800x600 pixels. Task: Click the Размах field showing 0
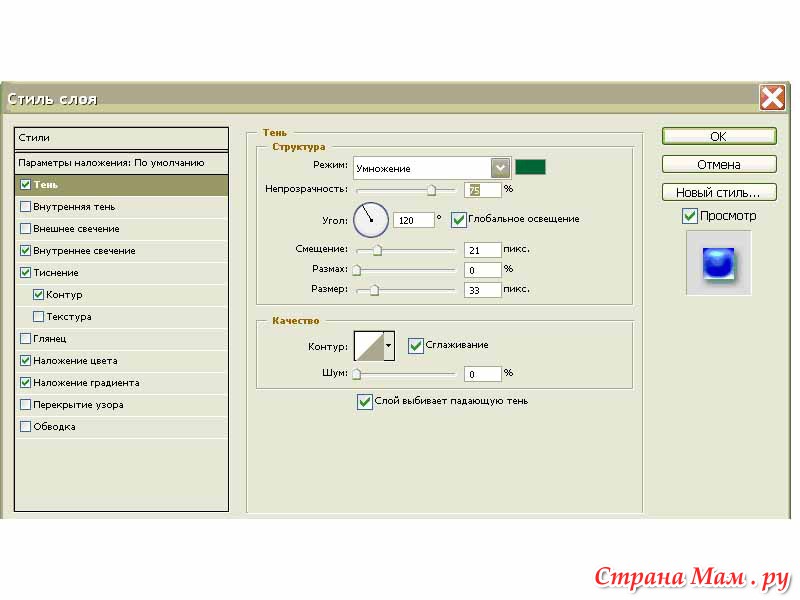[x=483, y=270]
